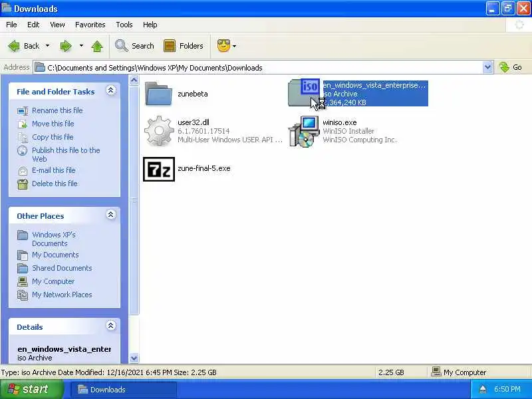Screen dimensions: 532x399
Task: Open the Back history dropdown arrow
Action: pyautogui.click(x=47, y=45)
